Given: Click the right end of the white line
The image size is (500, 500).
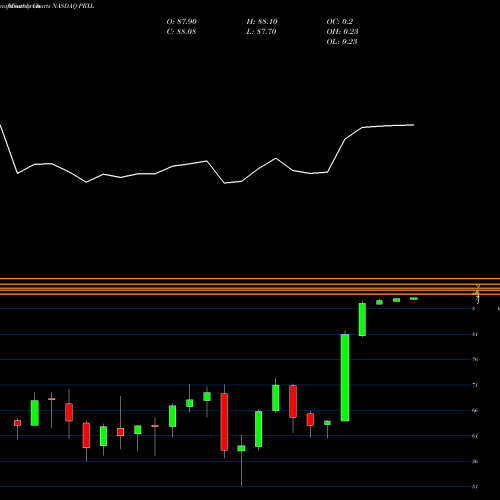Looking at the screenshot, I should point(413,125).
